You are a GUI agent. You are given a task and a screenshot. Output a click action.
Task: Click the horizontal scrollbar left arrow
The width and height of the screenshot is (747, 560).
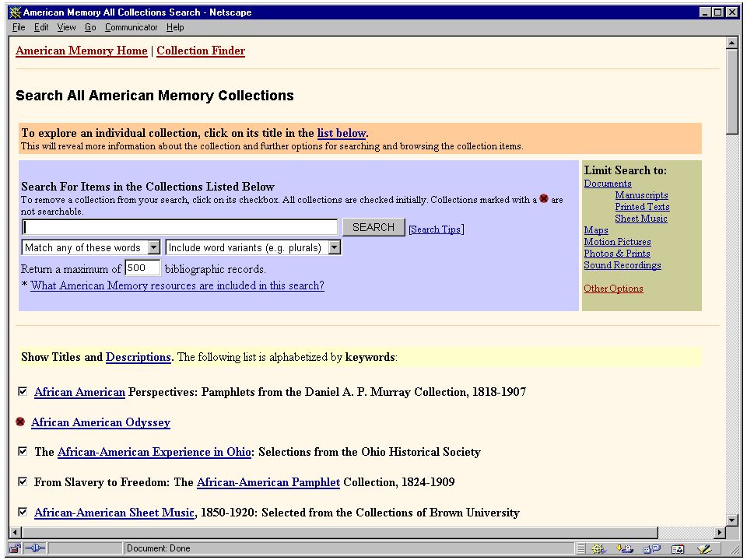tap(16, 532)
